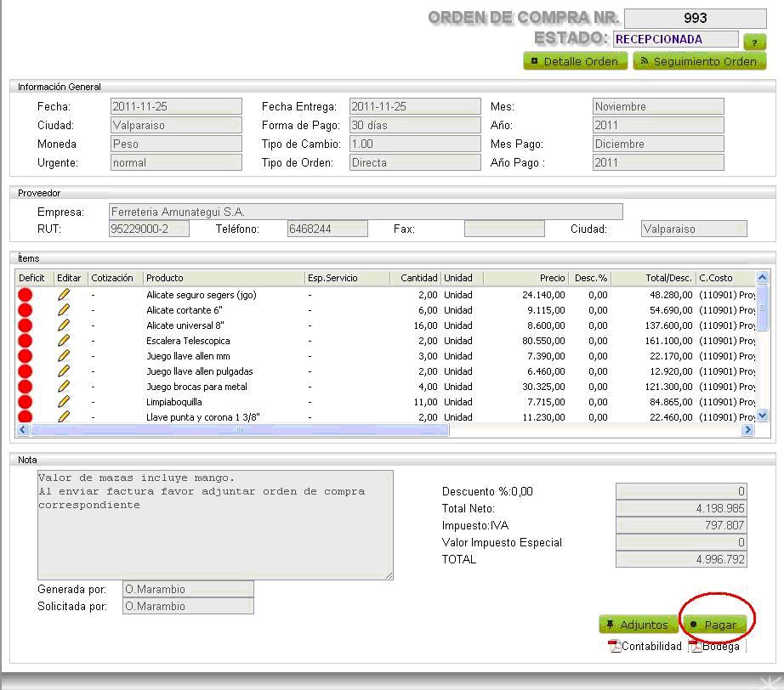Open the Bodega report link
Screen dimensions: 784x690
point(720,647)
